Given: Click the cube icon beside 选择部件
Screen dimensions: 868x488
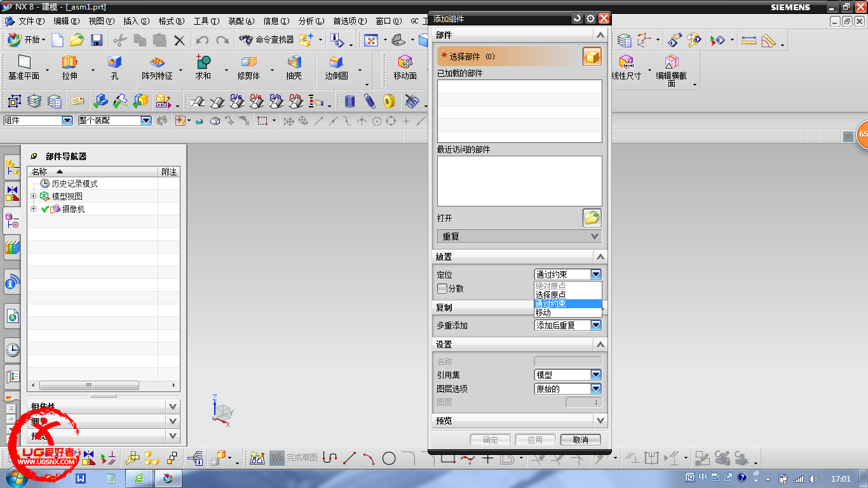Looking at the screenshot, I should click(x=592, y=57).
